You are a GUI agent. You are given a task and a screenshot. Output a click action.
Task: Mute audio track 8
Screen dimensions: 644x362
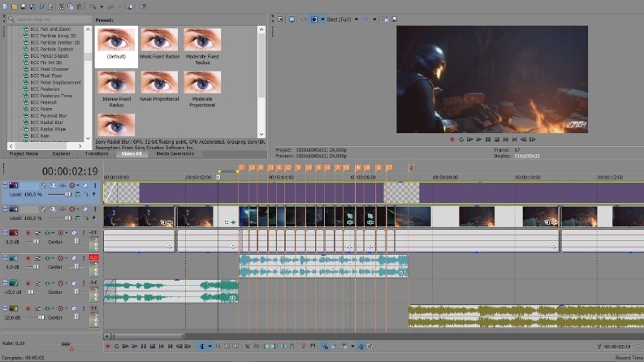(x=74, y=308)
